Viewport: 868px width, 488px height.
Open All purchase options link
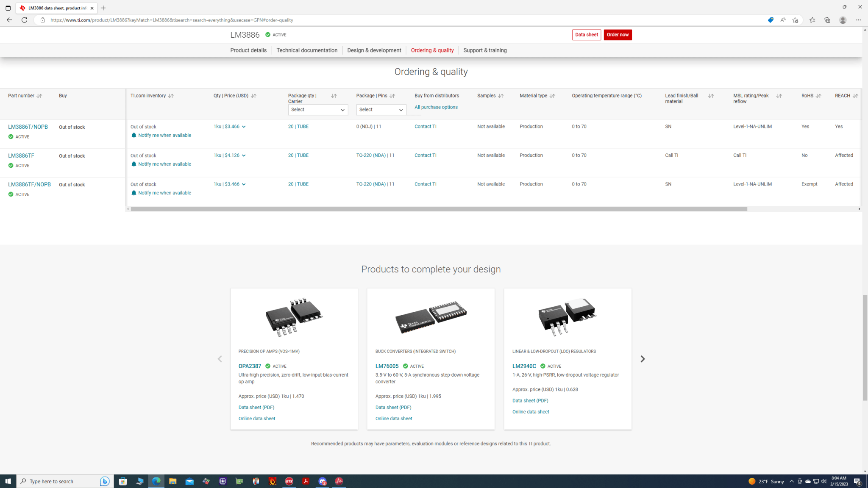point(436,107)
